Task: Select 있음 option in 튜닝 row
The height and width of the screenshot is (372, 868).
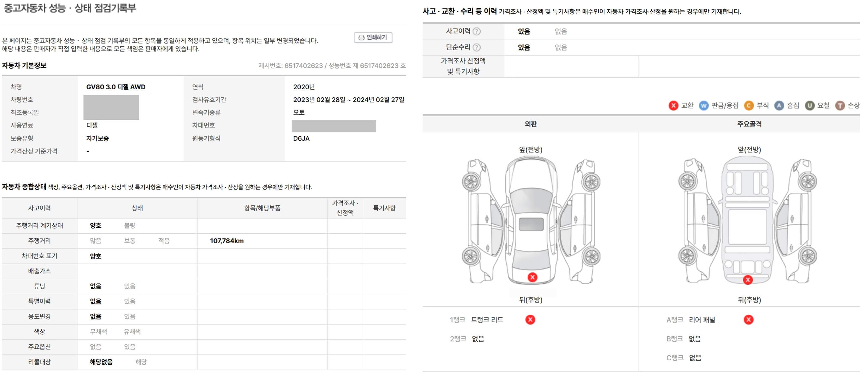Action: tap(130, 286)
